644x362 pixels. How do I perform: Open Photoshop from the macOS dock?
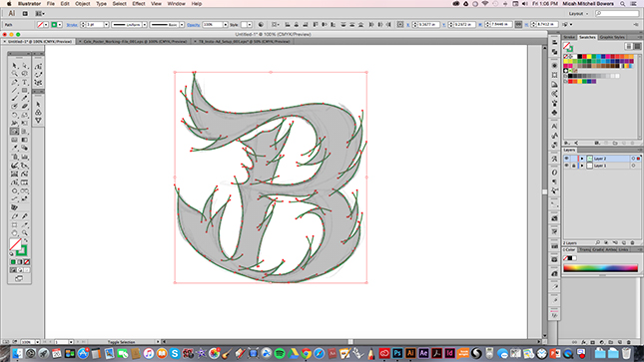click(397, 353)
